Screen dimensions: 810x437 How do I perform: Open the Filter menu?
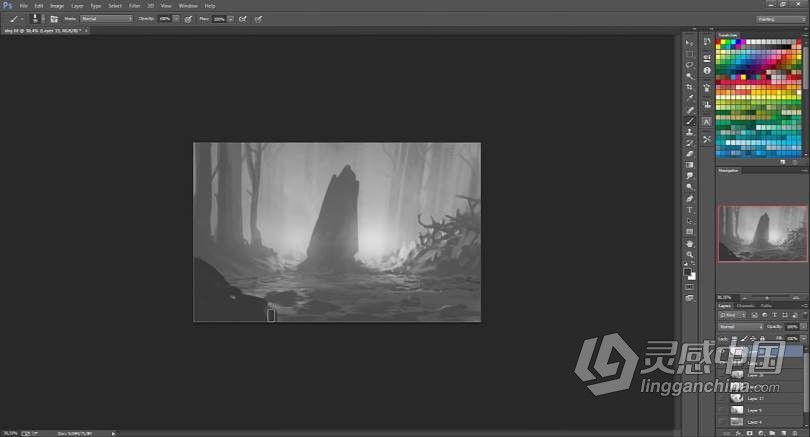134,6
